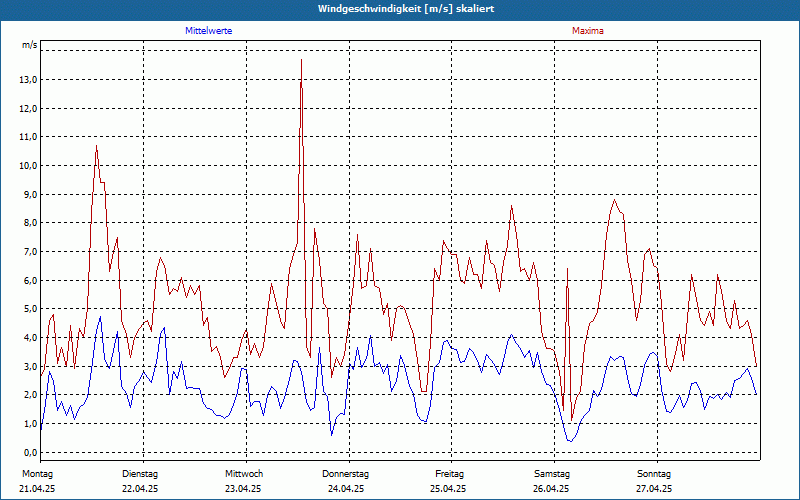
Task: Click the '7,0' y-axis value
Action: pos(31,252)
